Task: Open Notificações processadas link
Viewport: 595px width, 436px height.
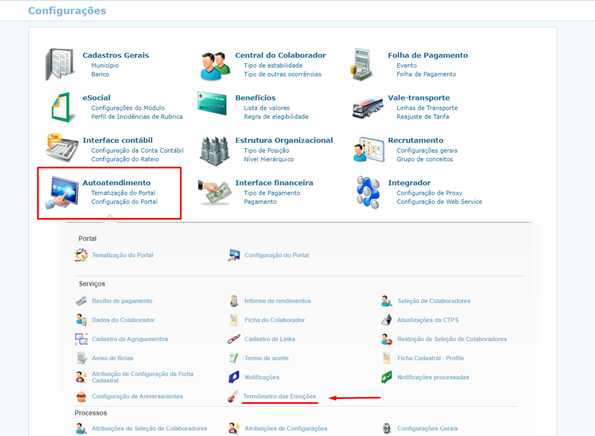Action: [433, 377]
